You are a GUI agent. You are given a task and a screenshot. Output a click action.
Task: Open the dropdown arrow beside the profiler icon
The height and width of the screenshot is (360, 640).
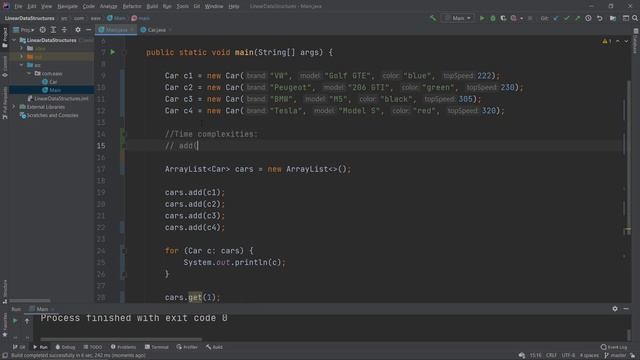521,18
